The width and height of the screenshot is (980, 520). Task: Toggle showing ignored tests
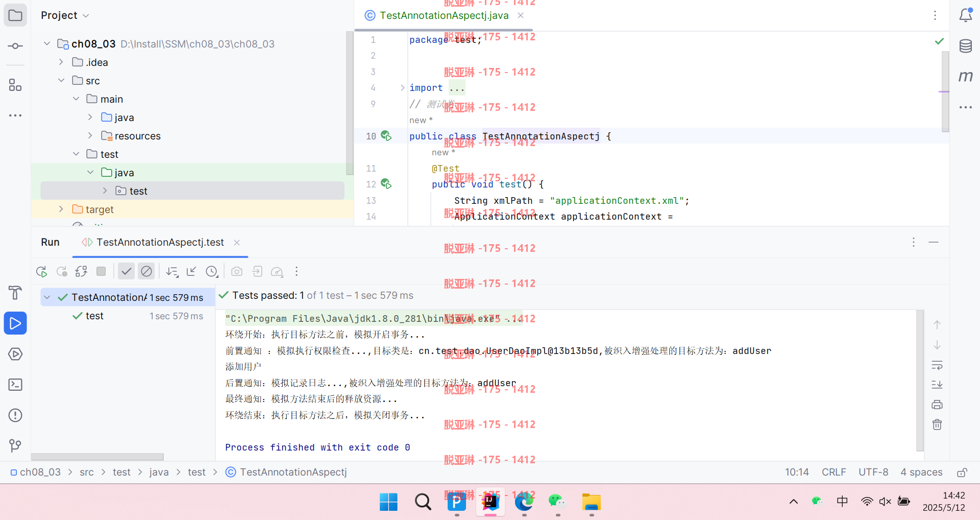(x=146, y=271)
